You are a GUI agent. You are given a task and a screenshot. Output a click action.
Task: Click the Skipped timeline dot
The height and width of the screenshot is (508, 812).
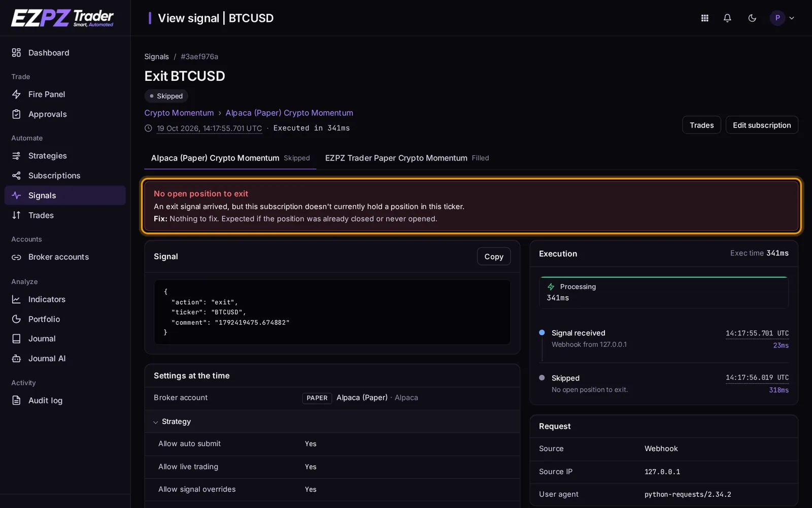pyautogui.click(x=542, y=378)
